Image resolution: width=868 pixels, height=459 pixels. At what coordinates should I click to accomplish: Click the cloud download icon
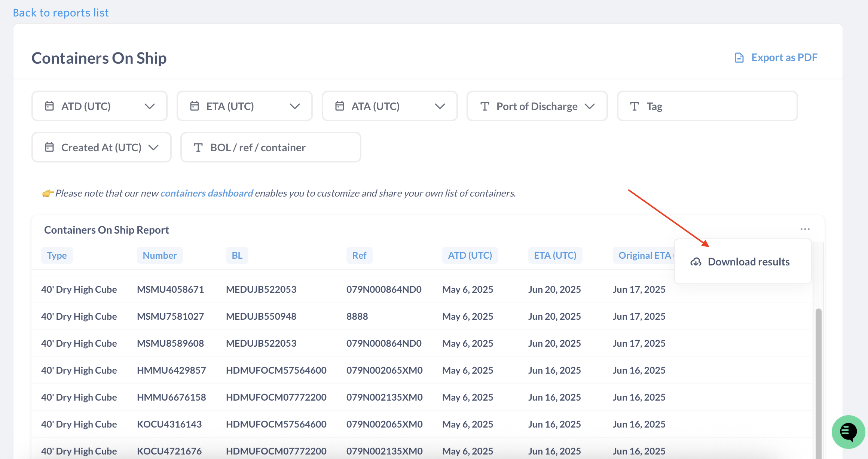(x=696, y=262)
